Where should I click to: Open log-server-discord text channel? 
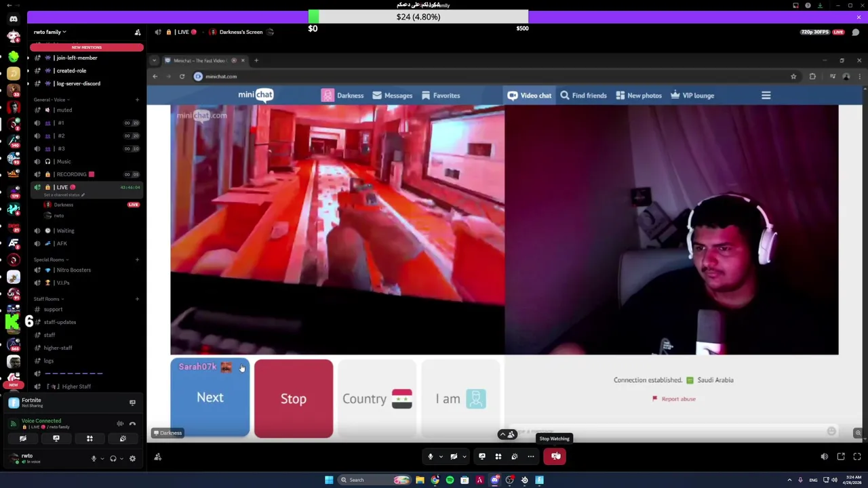86,83
